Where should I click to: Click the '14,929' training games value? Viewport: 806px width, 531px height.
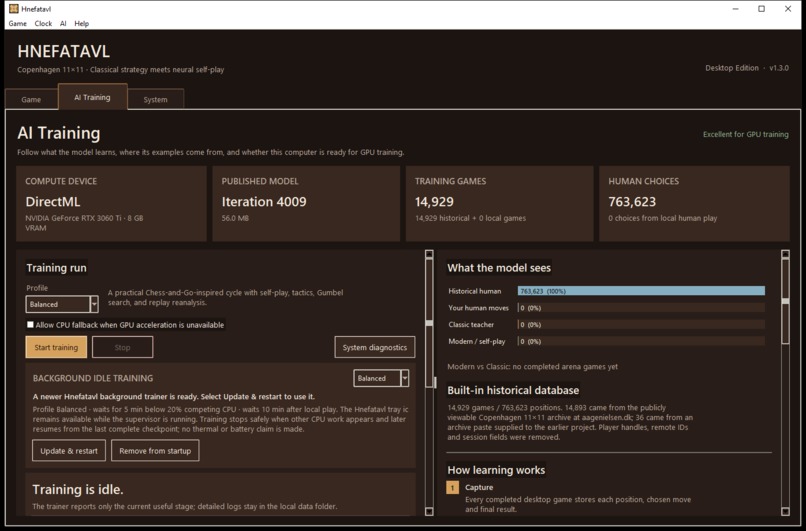(434, 202)
